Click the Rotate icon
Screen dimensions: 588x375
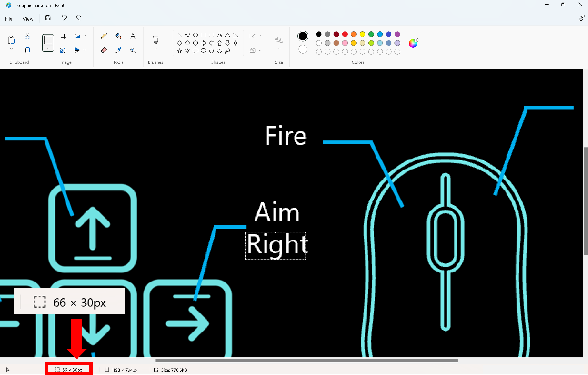(x=77, y=36)
